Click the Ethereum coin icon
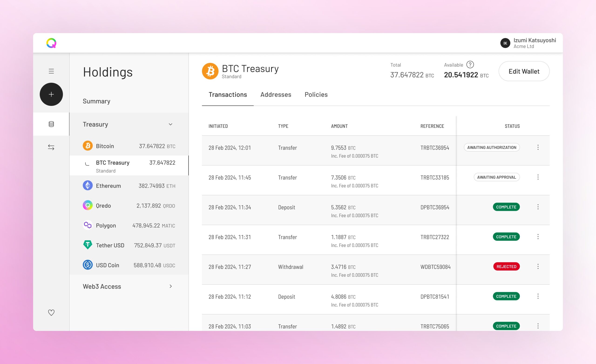 point(88,185)
